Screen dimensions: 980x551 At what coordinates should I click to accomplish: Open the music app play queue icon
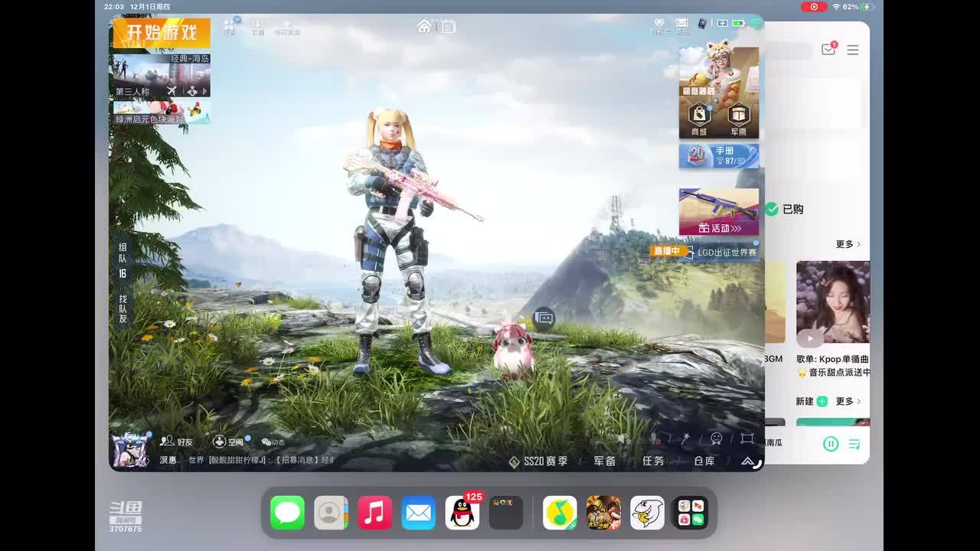tap(854, 444)
